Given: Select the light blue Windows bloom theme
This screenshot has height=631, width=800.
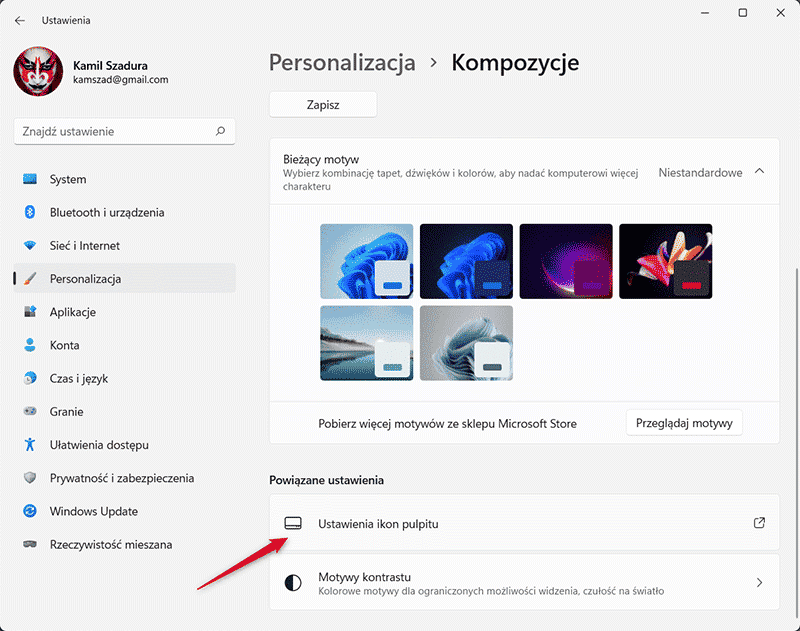Looking at the screenshot, I should pyautogui.click(x=367, y=261).
